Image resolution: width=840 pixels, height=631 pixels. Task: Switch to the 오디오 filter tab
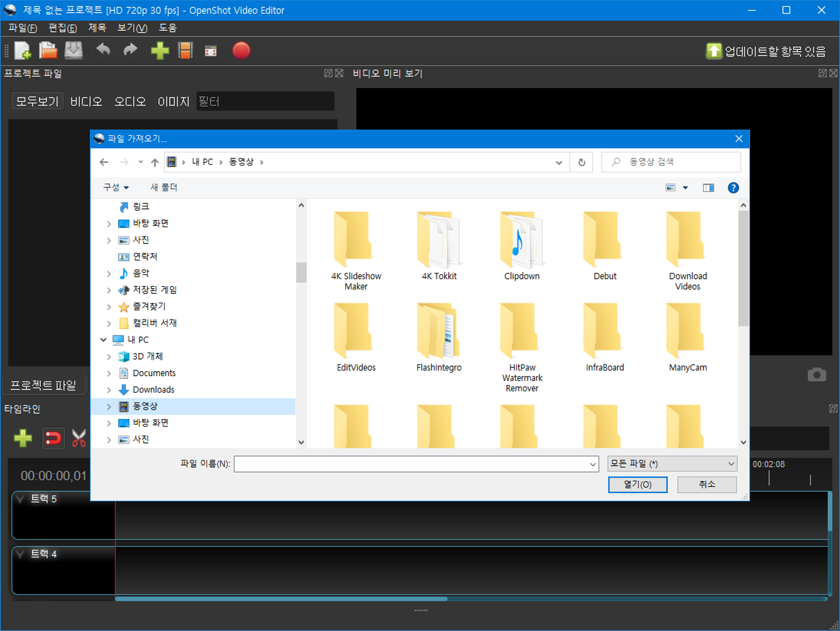[x=130, y=101]
